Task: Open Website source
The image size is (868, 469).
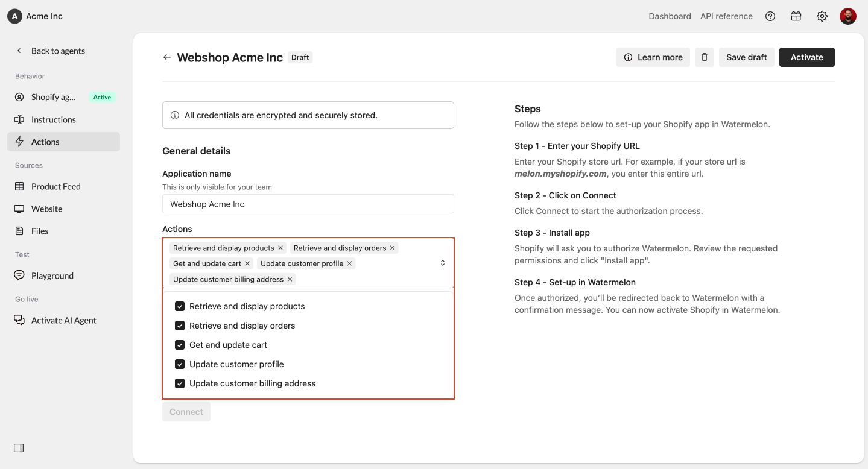Action: pyautogui.click(x=63, y=209)
